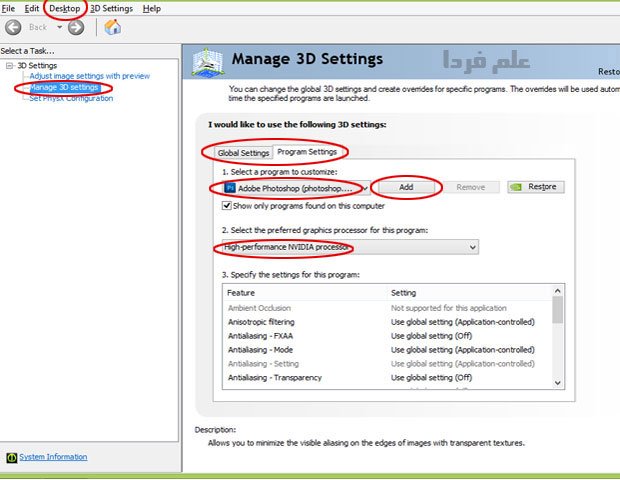Open the Desktop menu
The image size is (620, 480).
click(x=65, y=8)
